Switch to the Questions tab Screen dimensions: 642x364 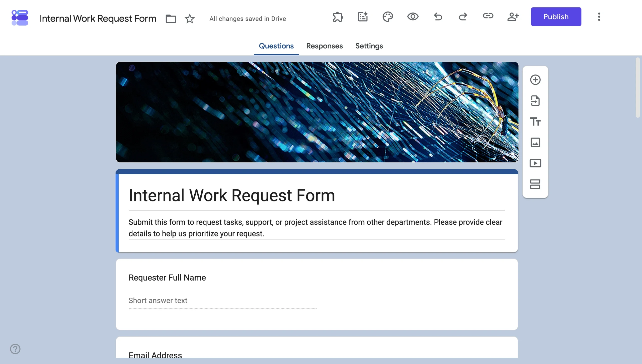[276, 46]
